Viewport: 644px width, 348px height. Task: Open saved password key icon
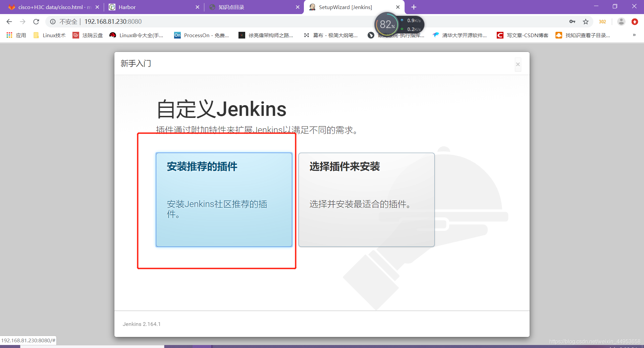coord(572,22)
